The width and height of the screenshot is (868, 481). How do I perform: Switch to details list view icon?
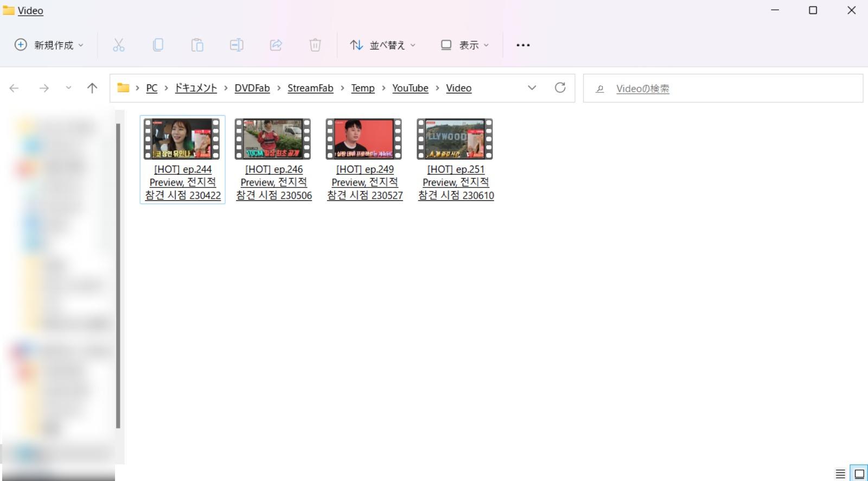click(x=840, y=474)
